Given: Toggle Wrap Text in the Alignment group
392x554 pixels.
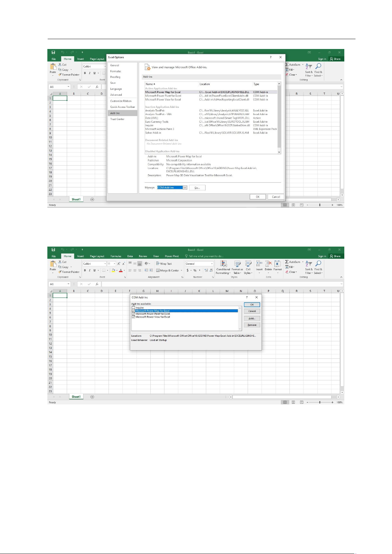Looking at the screenshot, I should coord(164,264).
